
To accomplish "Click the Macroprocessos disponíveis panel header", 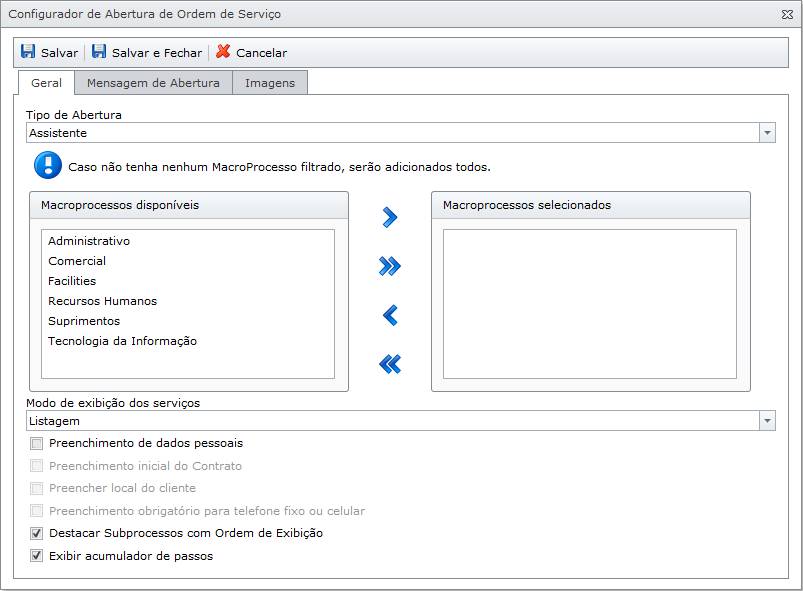I will tap(189, 205).
